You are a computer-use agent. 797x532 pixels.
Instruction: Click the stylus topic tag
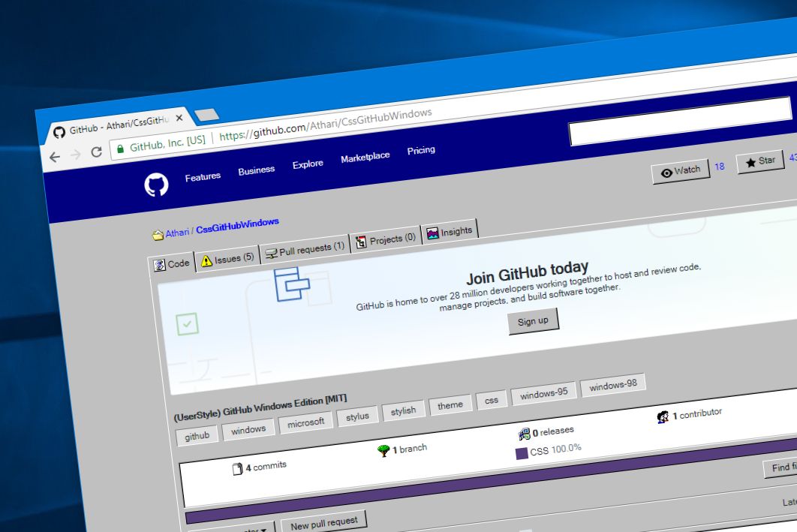click(x=357, y=416)
